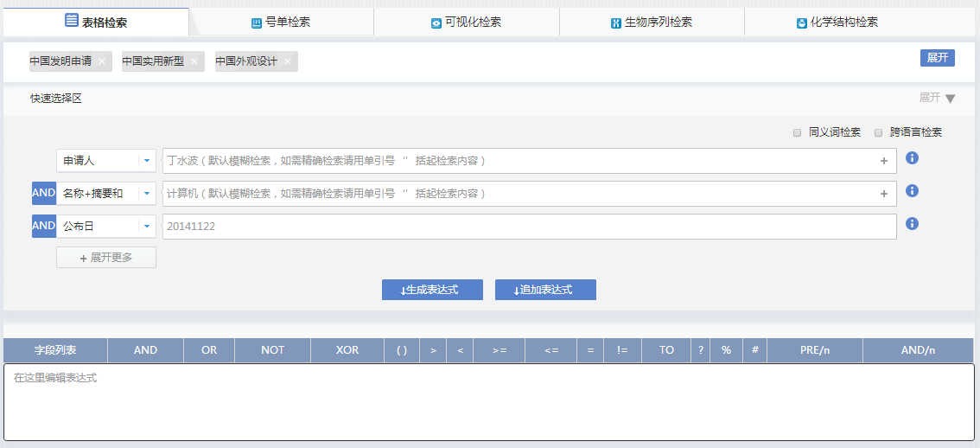Expand the 快速选择区 section
Image resolution: width=980 pixels, height=448 pixels.
[x=938, y=98]
